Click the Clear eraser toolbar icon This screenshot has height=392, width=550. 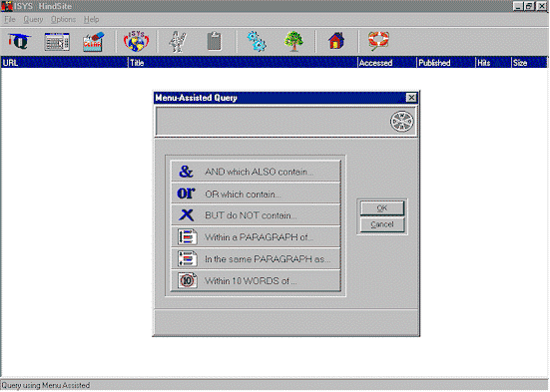pyautogui.click(x=94, y=42)
